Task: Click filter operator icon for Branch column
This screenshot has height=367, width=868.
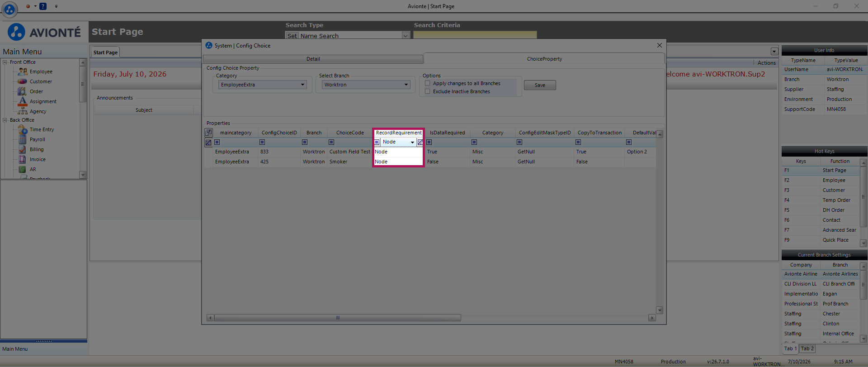Action: [305, 142]
